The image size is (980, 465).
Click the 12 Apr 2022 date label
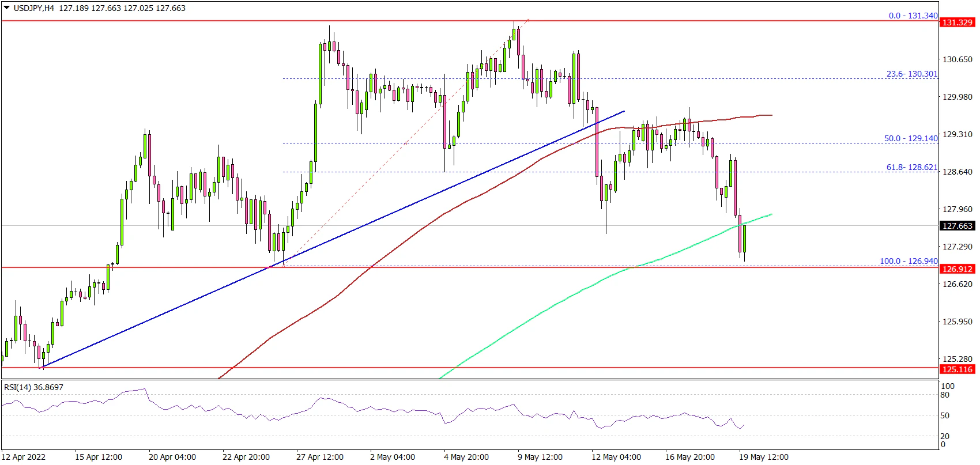click(23, 457)
